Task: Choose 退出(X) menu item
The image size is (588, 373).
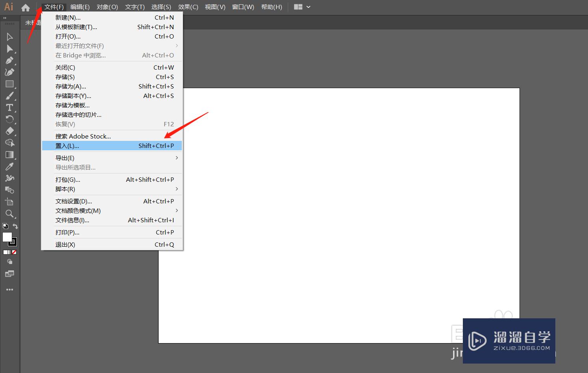Action: coord(112,244)
